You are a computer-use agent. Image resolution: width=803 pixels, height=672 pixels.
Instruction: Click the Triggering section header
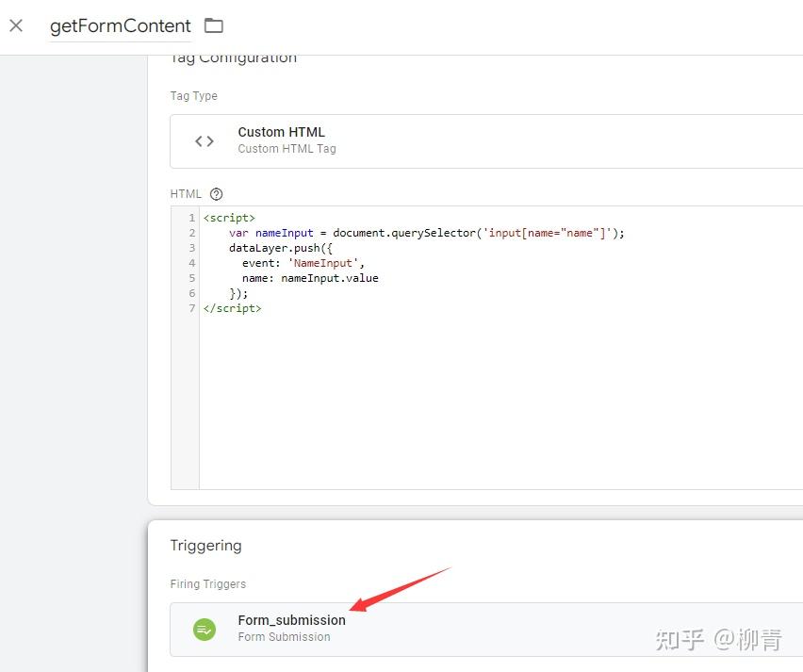point(205,545)
